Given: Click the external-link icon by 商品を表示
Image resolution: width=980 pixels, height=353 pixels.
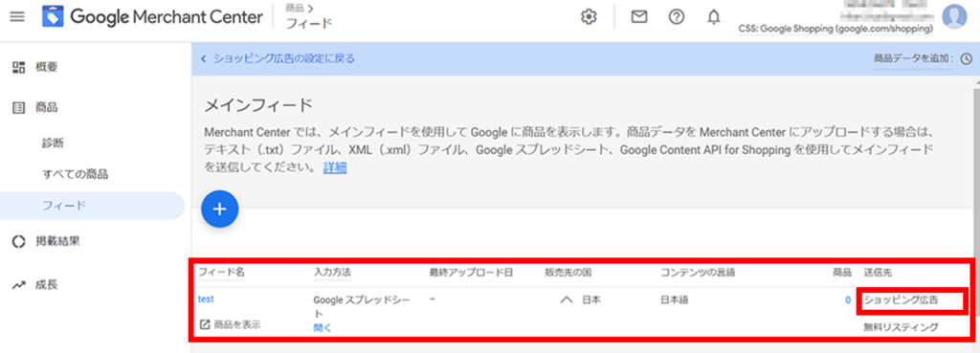Looking at the screenshot, I should click(x=205, y=325).
